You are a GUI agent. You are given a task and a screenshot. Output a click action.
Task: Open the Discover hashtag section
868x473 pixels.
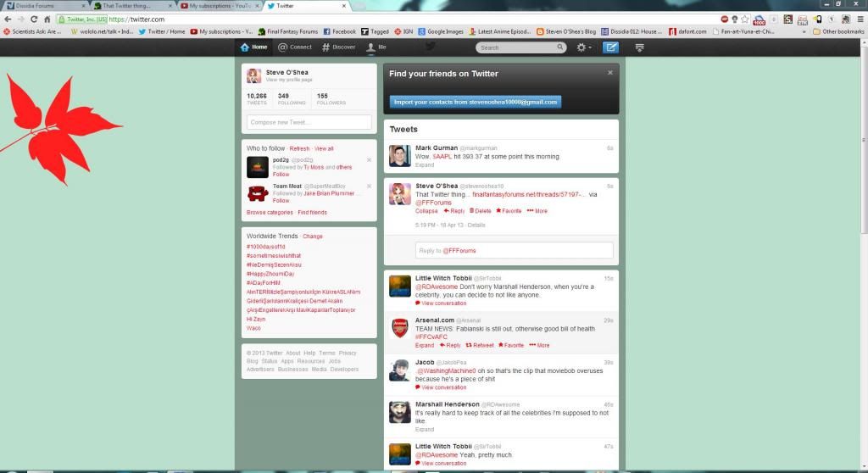tap(339, 47)
